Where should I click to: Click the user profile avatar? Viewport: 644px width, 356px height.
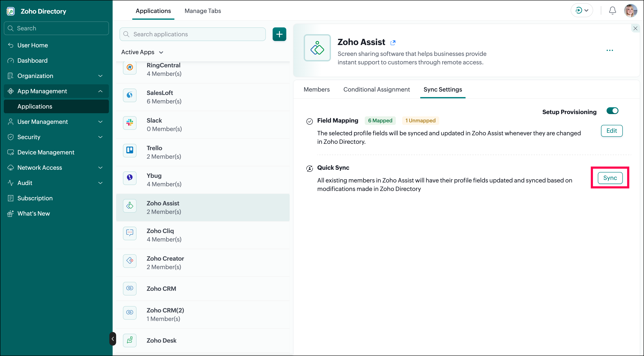(631, 10)
